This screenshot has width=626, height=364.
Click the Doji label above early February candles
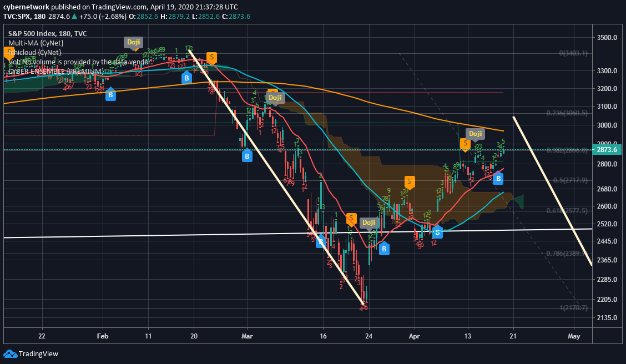(133, 42)
